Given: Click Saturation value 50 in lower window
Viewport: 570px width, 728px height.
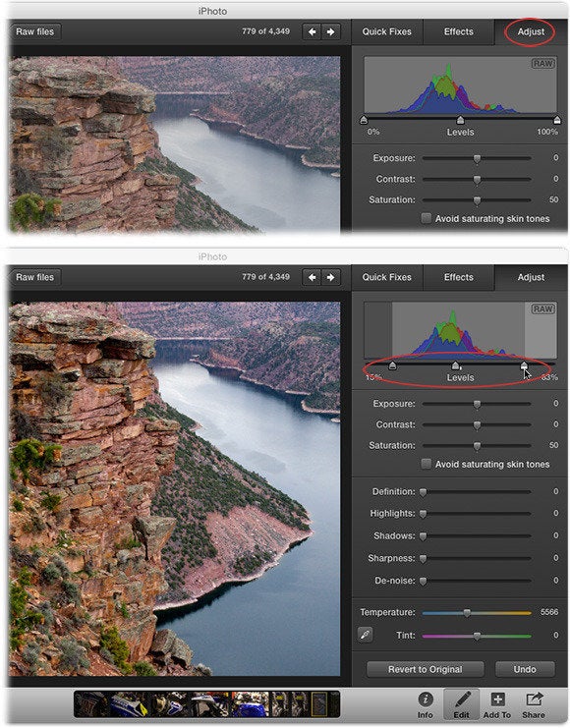Looking at the screenshot, I should [553, 445].
